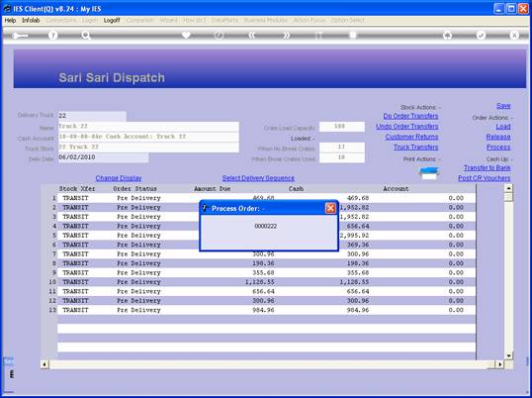The height and width of the screenshot is (398, 532).
Task: Click the vertical scrollbar down arrow
Action: tap(508, 355)
